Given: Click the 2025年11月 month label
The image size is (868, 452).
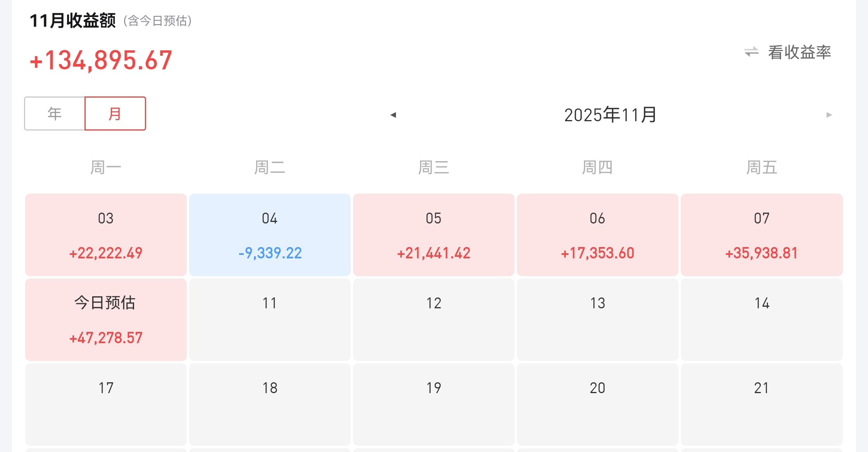Looking at the screenshot, I should click(610, 115).
